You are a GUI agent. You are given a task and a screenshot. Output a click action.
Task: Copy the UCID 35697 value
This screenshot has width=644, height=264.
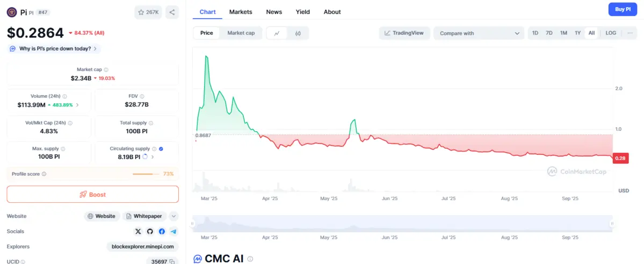[x=172, y=261]
